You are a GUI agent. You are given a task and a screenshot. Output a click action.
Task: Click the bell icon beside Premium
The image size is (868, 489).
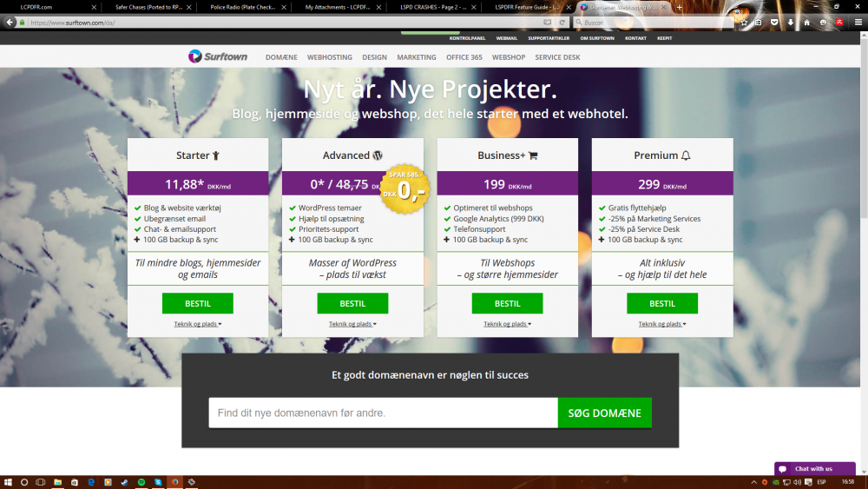coord(686,155)
